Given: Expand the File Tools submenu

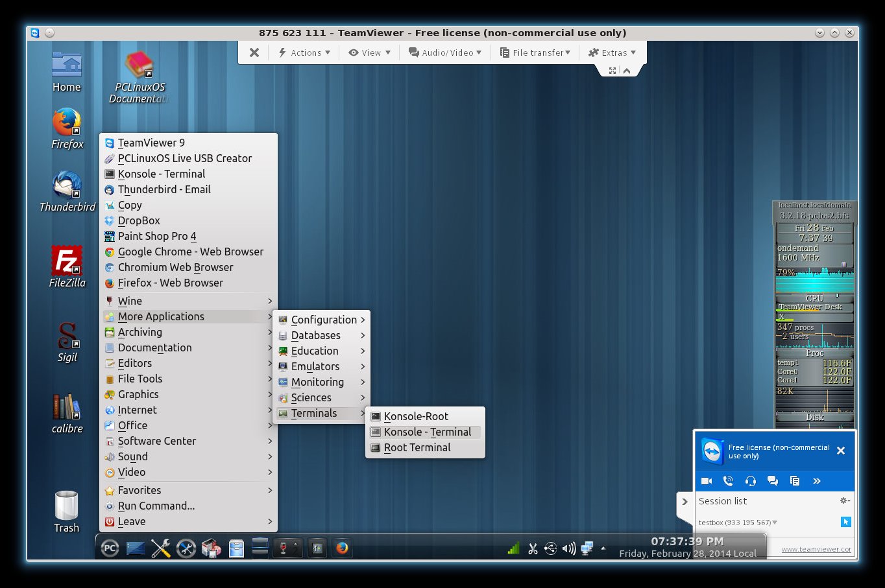Looking at the screenshot, I should pos(188,379).
